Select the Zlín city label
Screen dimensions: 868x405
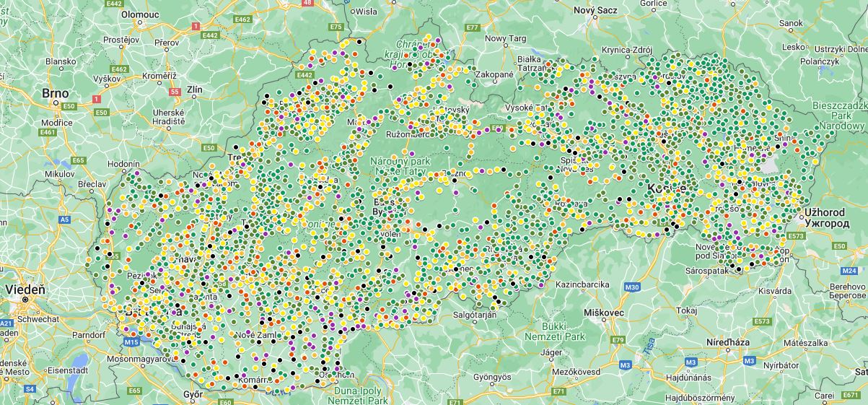point(195,89)
